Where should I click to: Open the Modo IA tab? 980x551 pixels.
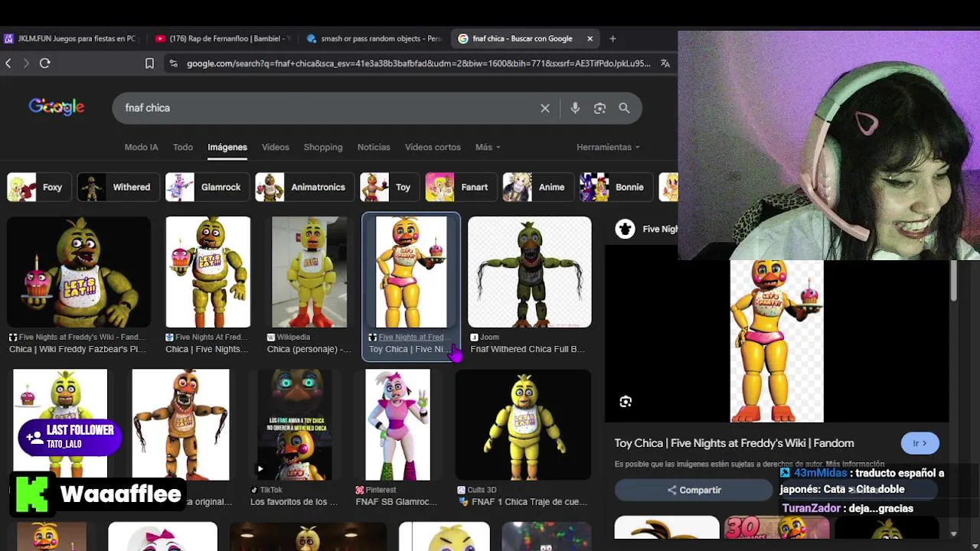tap(141, 147)
